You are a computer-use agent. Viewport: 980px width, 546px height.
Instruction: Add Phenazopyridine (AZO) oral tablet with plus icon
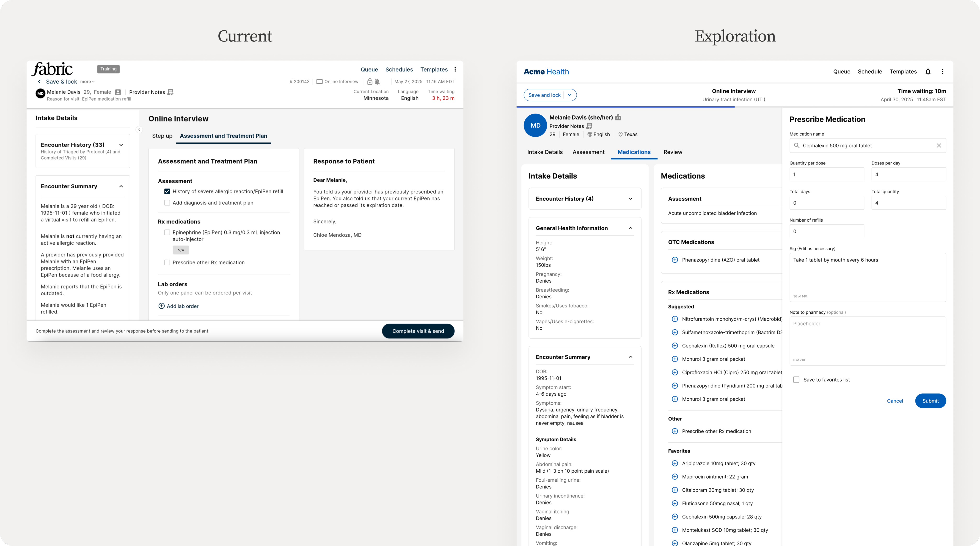pos(674,260)
